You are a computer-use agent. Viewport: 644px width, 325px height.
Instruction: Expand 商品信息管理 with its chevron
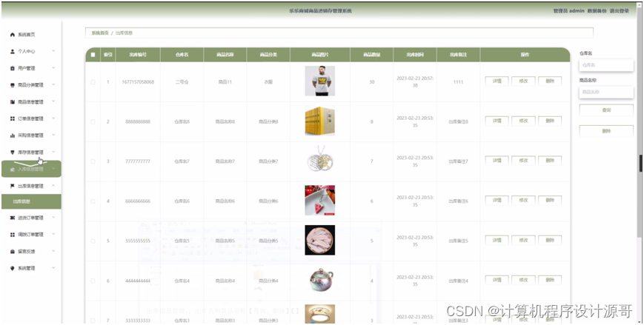click(53, 101)
